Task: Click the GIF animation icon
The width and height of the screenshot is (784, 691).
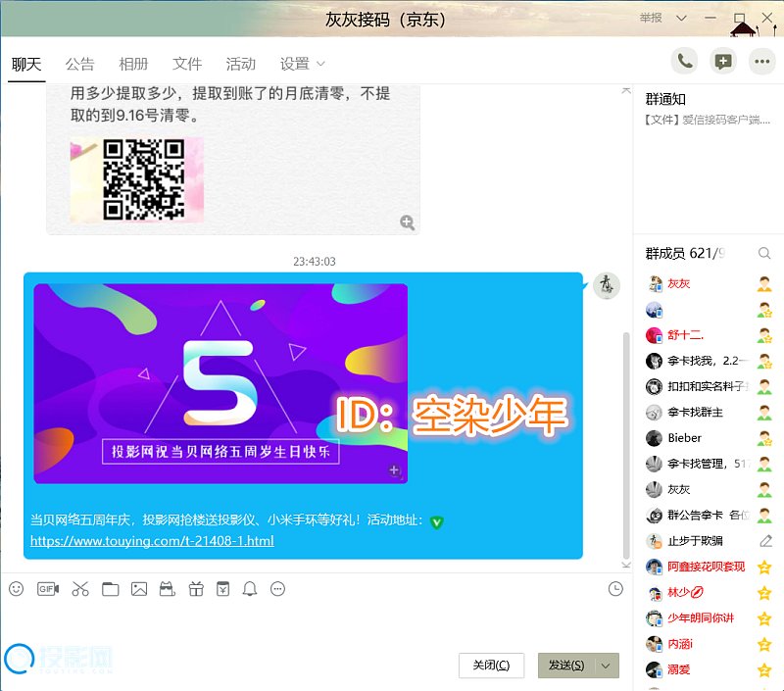Action: [48, 589]
